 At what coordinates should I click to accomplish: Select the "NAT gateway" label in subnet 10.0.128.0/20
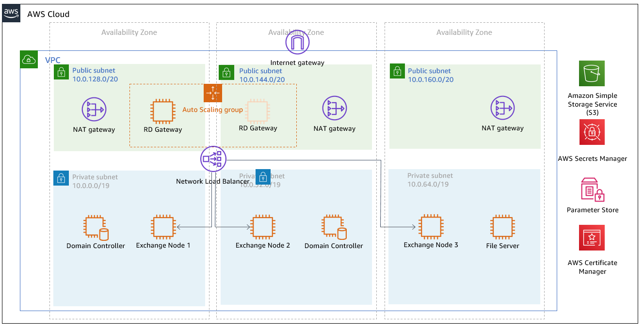click(94, 129)
